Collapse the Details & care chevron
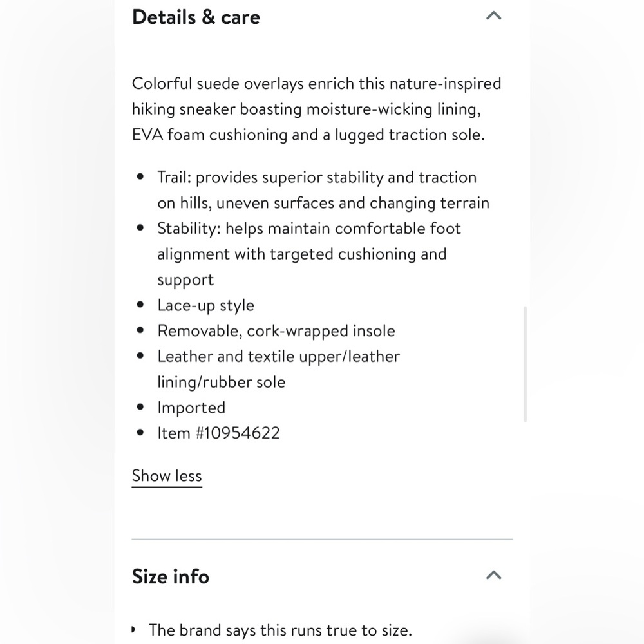The width and height of the screenshot is (644, 644). pyautogui.click(x=493, y=16)
